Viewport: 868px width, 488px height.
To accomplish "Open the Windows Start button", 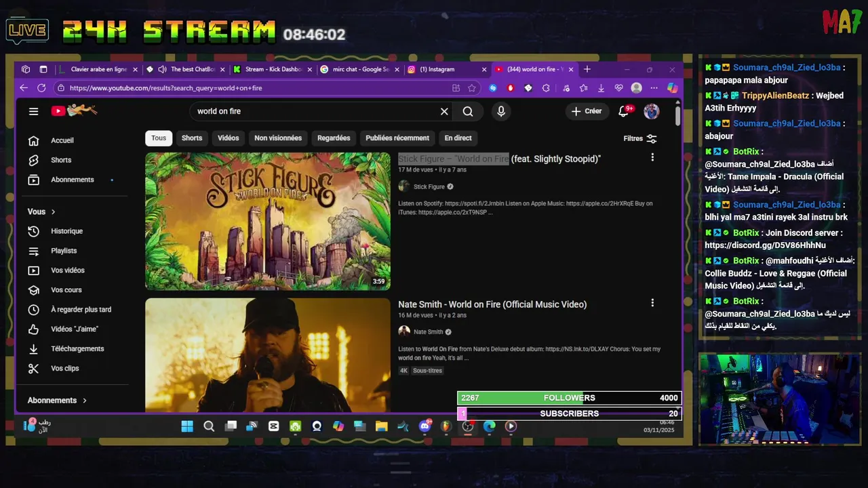I will (187, 426).
